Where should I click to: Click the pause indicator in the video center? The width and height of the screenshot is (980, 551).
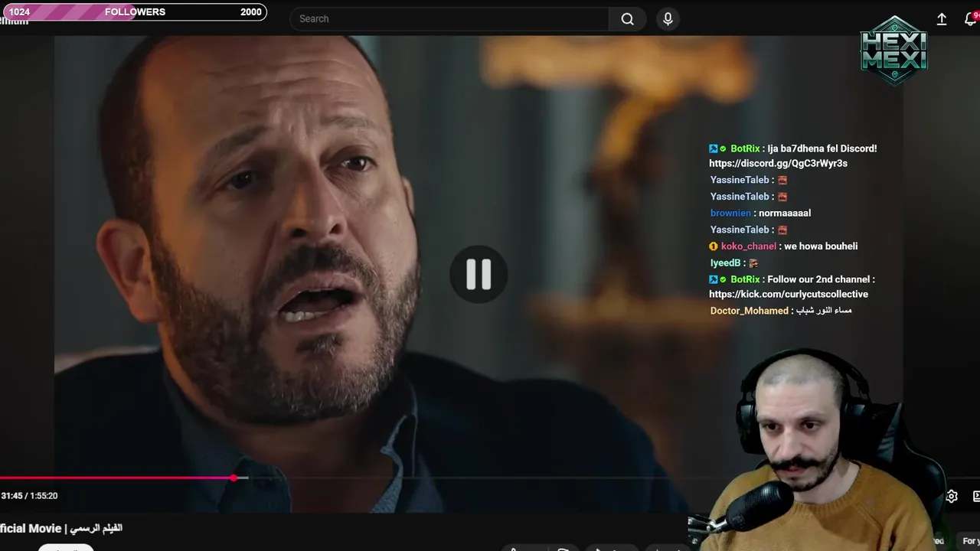pyautogui.click(x=479, y=274)
